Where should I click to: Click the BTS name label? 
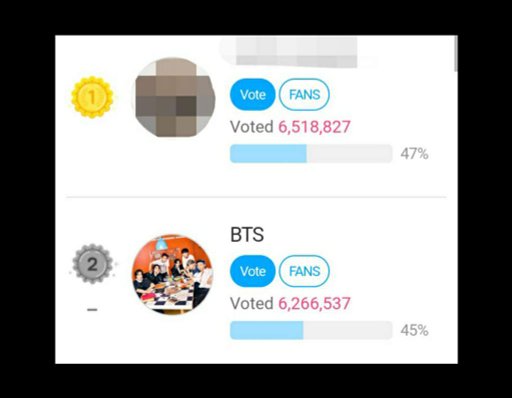[247, 234]
